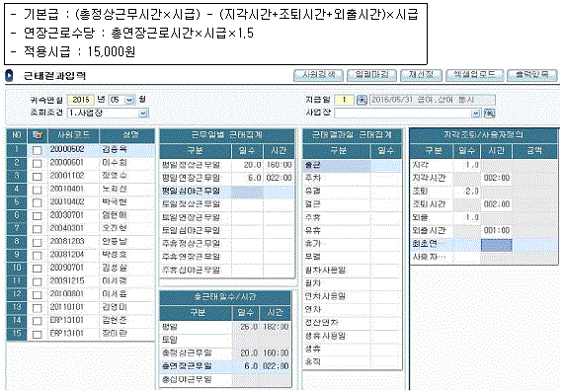Open the 지급일 lookup icon
The image size is (564, 392).
pyautogui.click(x=362, y=100)
